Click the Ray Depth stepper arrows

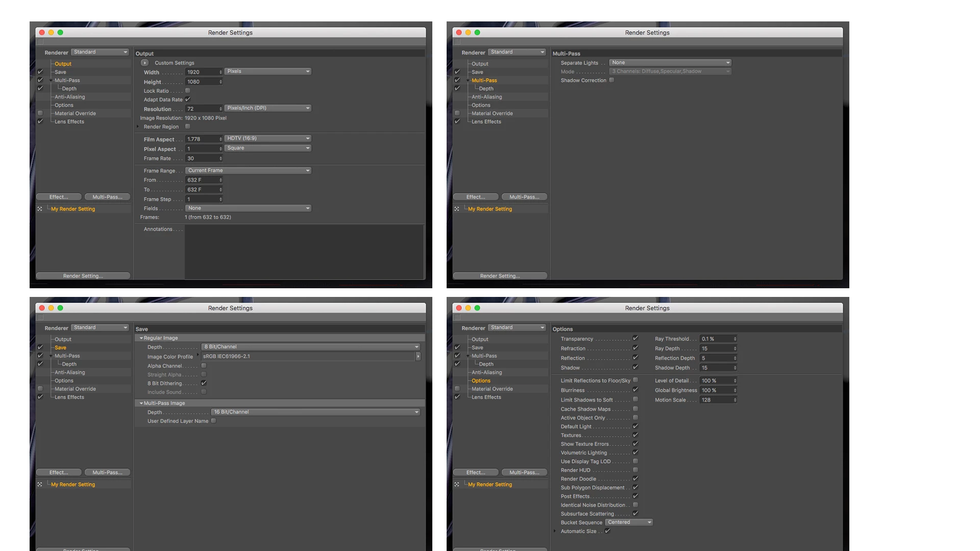pyautogui.click(x=735, y=348)
